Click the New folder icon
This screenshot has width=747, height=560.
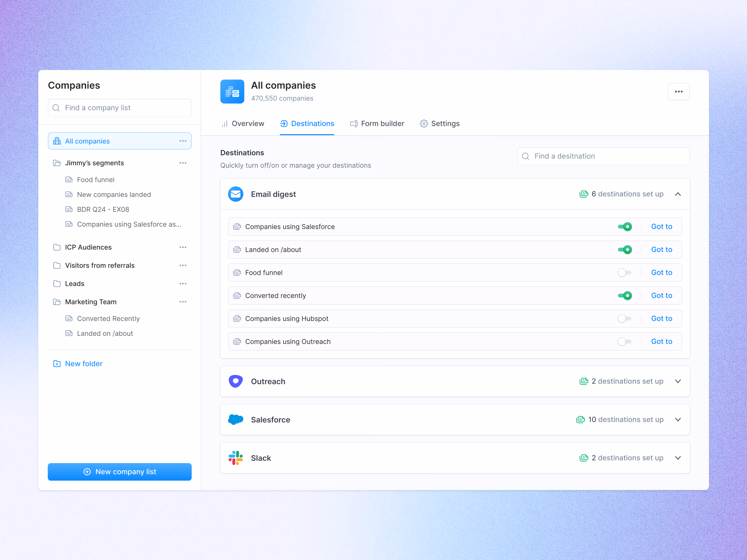(57, 364)
